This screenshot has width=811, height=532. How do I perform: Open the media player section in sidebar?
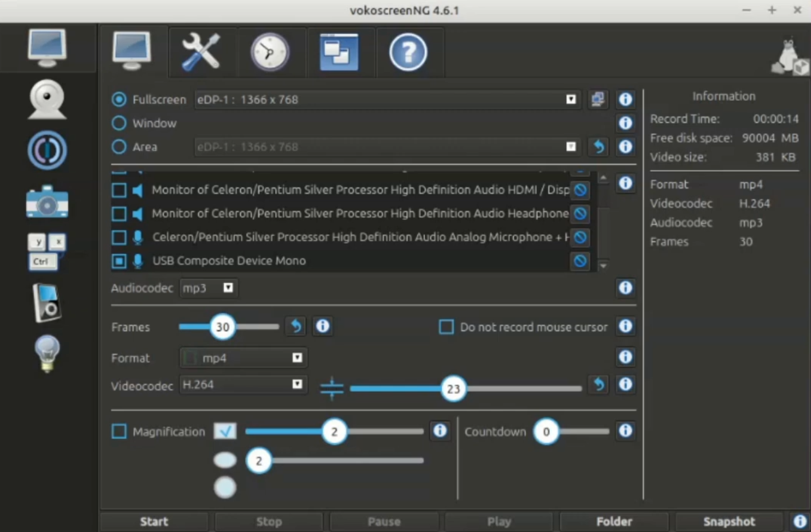(x=47, y=302)
